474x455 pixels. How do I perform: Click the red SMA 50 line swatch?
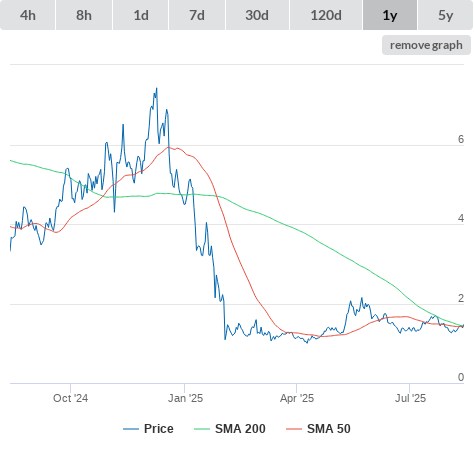click(x=294, y=429)
